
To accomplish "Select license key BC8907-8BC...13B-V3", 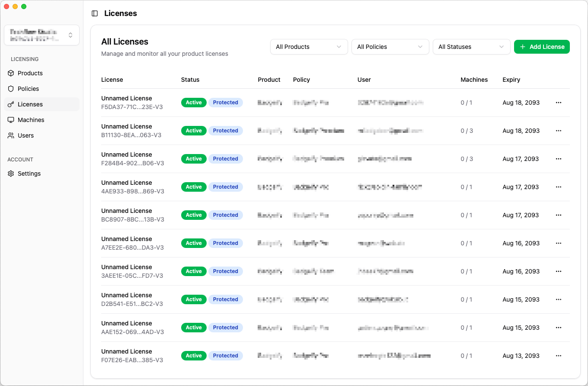I will click(133, 219).
